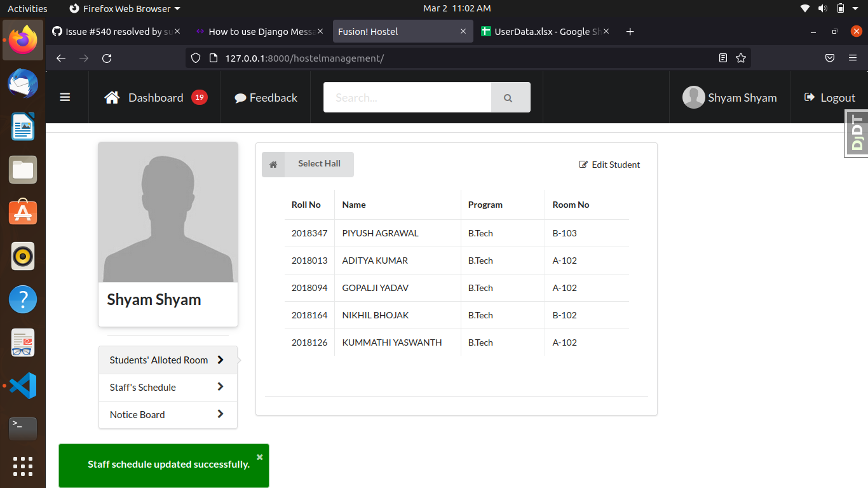
Task: Click the home icon beside Select Hall
Action: 273,165
